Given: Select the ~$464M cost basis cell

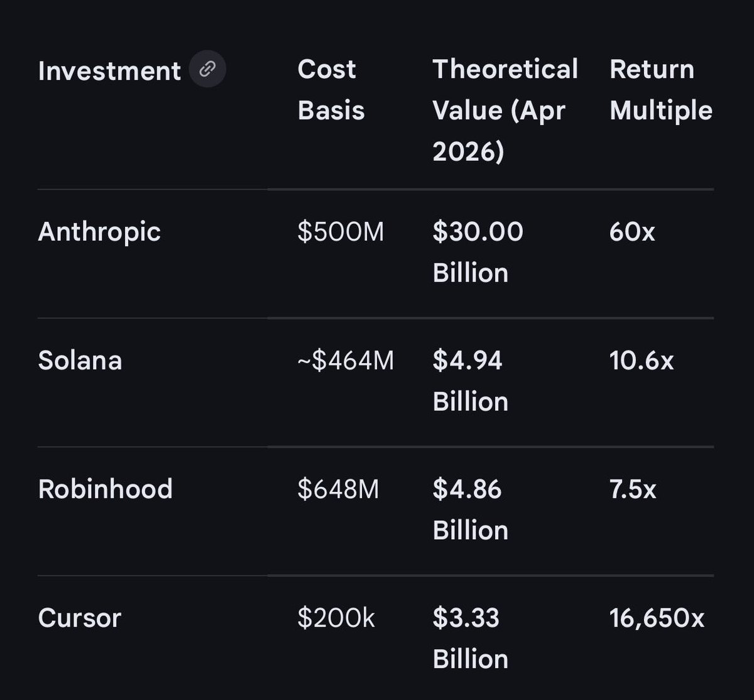Looking at the screenshot, I should (346, 361).
